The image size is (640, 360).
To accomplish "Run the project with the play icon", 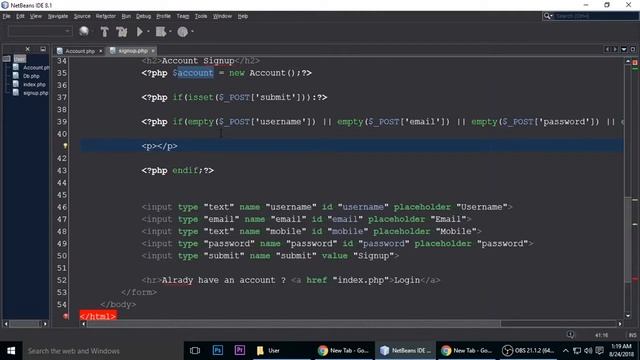I will click(140, 31).
